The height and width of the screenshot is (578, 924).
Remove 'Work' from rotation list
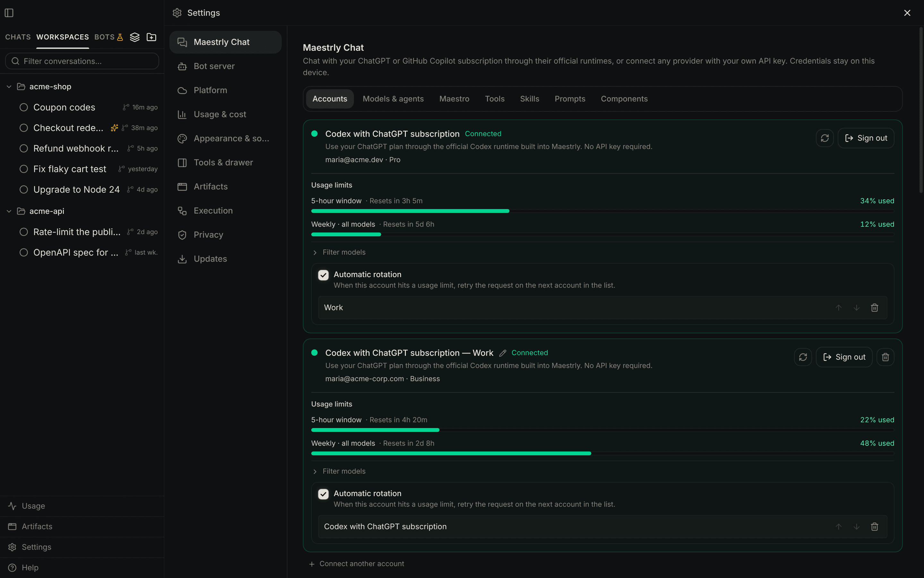click(874, 308)
